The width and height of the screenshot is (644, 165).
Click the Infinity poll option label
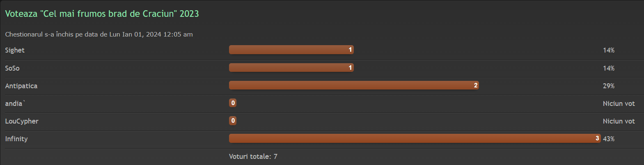(16, 139)
